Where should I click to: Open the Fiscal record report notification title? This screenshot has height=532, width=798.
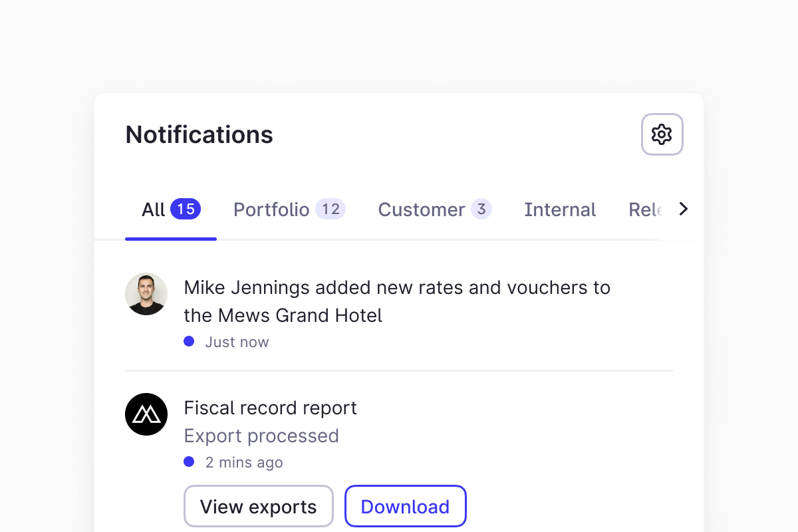(x=270, y=408)
